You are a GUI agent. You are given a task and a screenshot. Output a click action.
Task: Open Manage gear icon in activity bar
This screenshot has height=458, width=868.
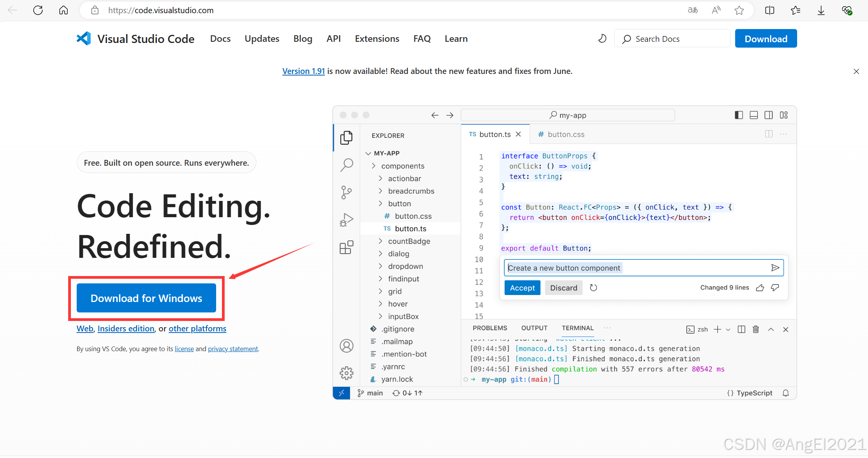[x=346, y=373]
